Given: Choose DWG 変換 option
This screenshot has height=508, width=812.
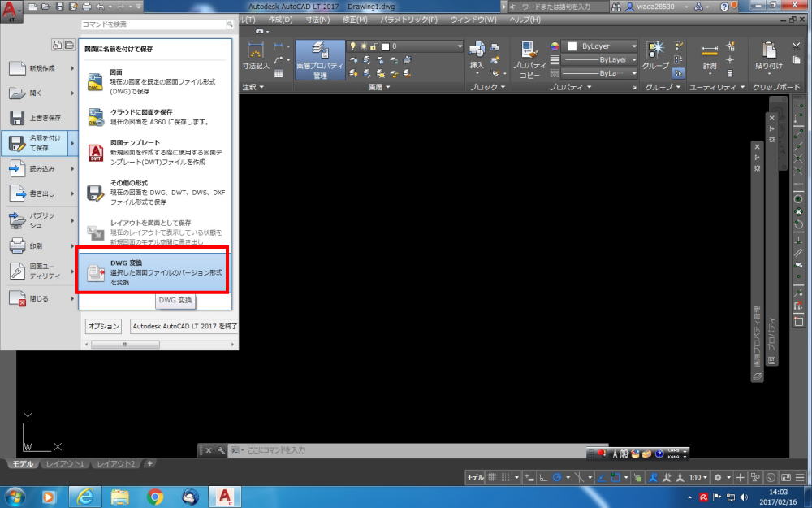Looking at the screenshot, I should point(153,272).
